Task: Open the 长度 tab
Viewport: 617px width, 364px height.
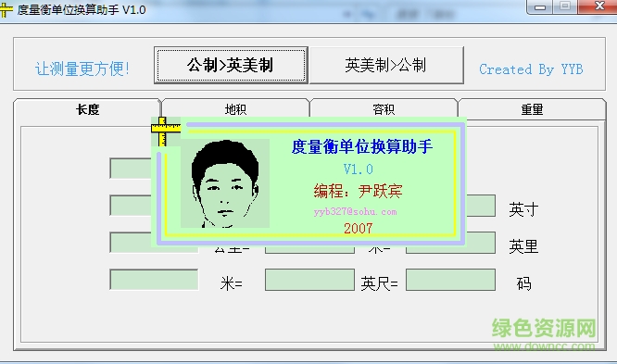Action: coord(87,109)
